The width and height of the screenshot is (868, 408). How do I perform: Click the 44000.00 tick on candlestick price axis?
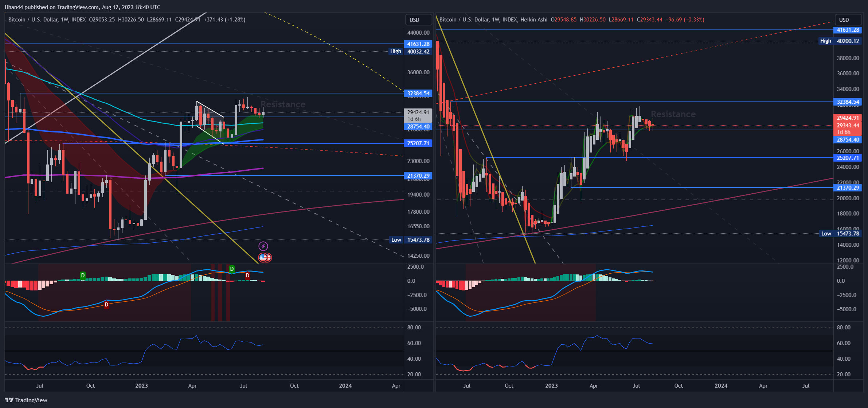(x=418, y=33)
